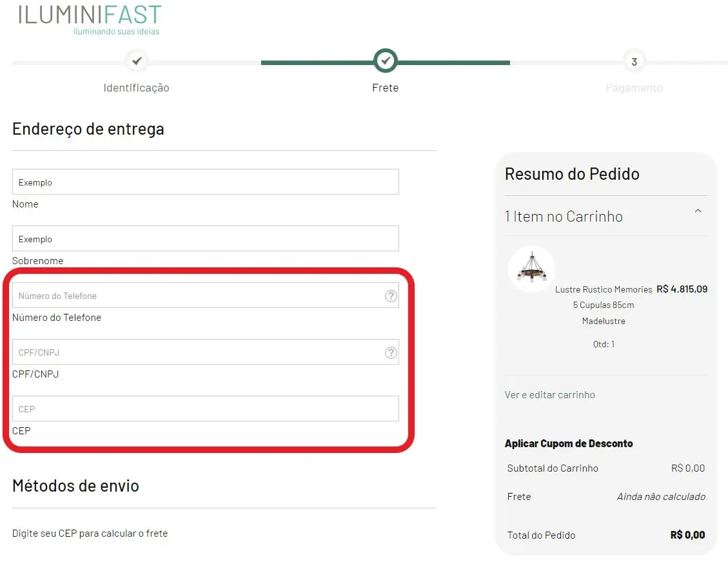Click the Total do Pedido amount

[x=687, y=535]
